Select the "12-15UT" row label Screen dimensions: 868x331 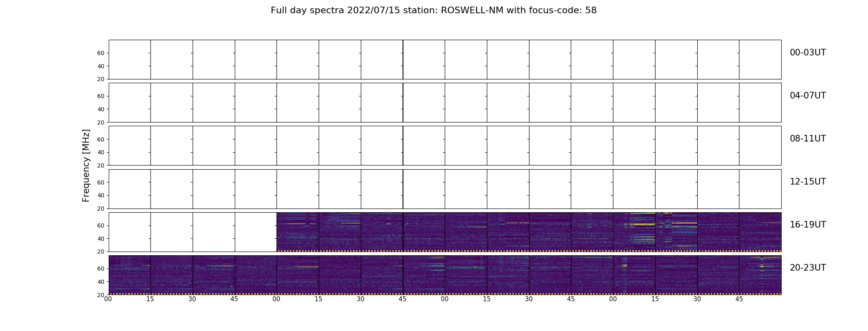pyautogui.click(x=808, y=182)
